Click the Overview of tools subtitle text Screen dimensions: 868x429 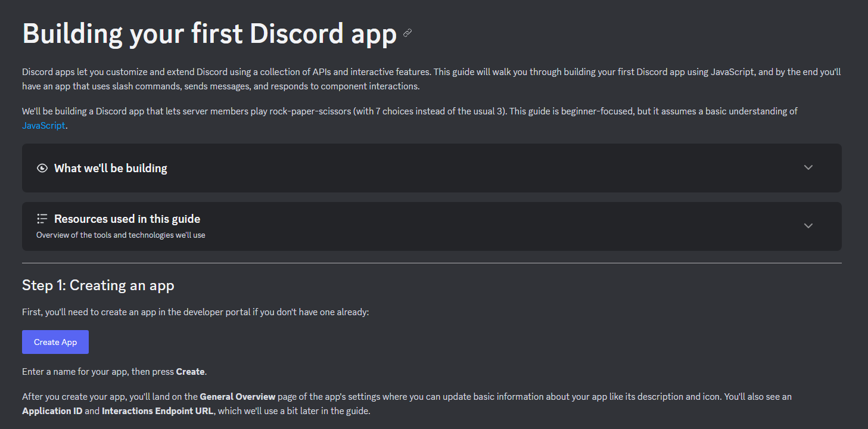tap(120, 235)
